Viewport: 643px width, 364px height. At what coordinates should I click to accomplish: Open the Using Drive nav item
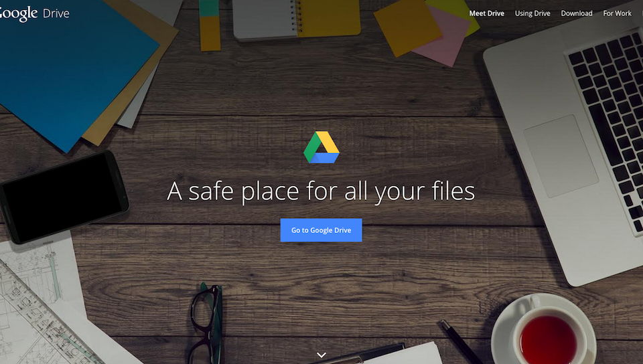(x=532, y=13)
